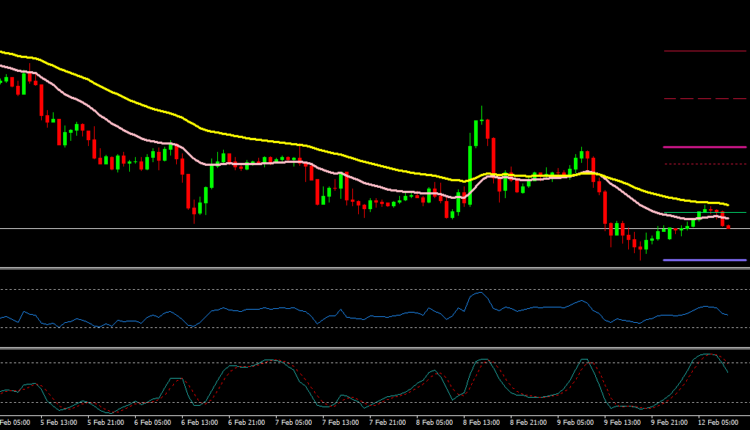Click the 5 Feb 13:00 time label
This screenshot has height=430, width=750.
62,422
